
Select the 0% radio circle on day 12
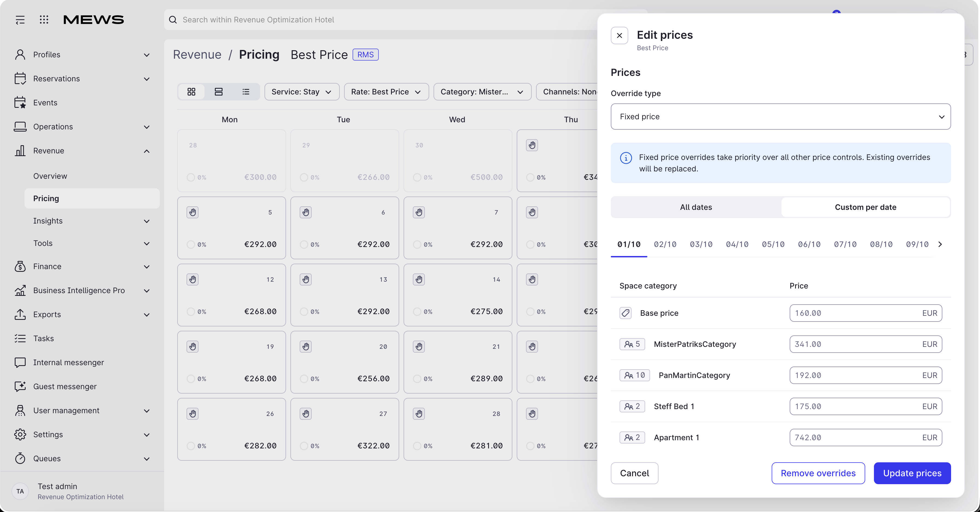(x=191, y=312)
